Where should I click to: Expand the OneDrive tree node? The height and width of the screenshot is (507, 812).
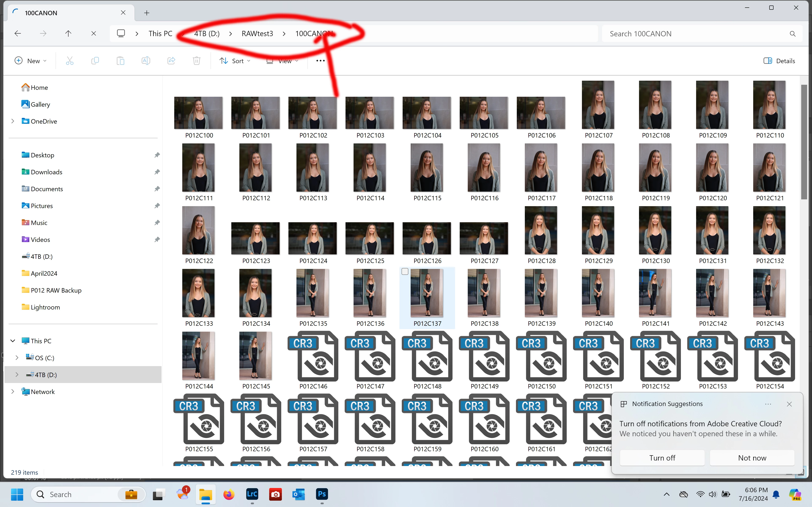(x=13, y=121)
